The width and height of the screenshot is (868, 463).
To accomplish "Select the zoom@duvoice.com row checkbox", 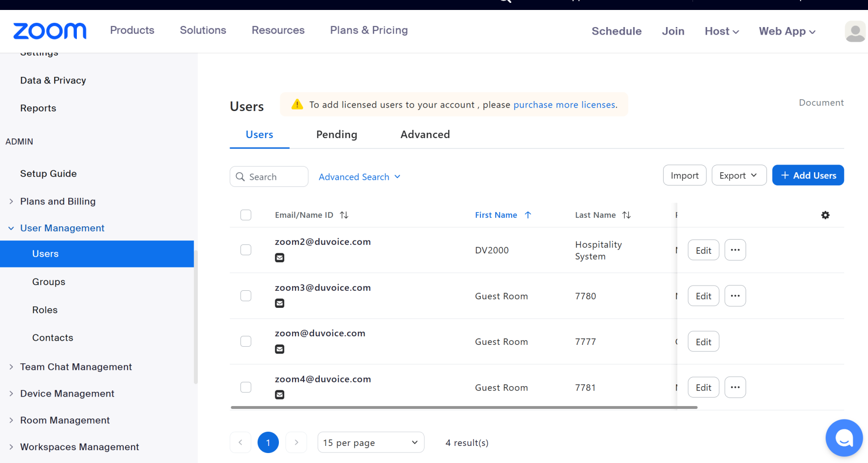I will click(246, 342).
